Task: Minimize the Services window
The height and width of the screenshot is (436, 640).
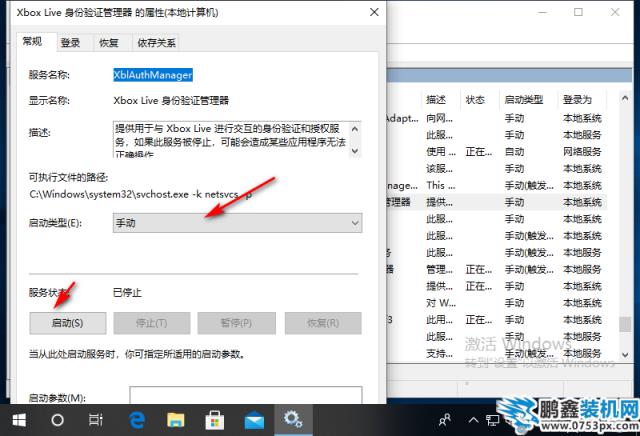Action: pos(542,12)
